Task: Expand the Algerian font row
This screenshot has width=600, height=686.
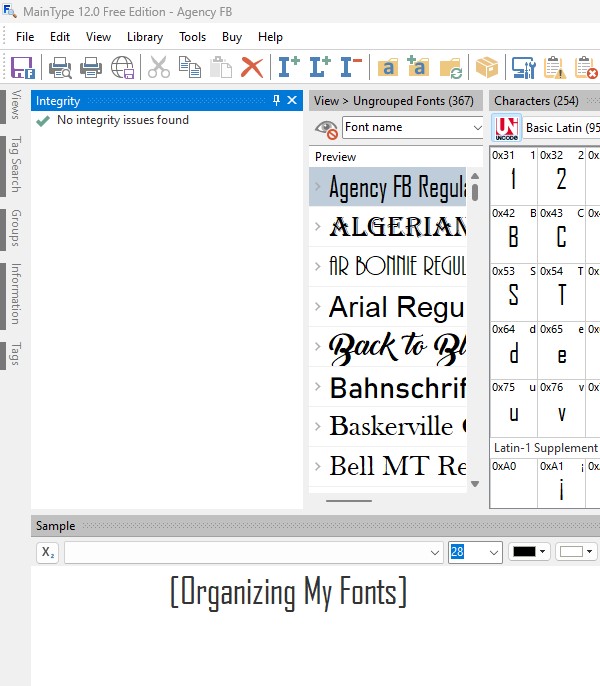Action: 318,226
